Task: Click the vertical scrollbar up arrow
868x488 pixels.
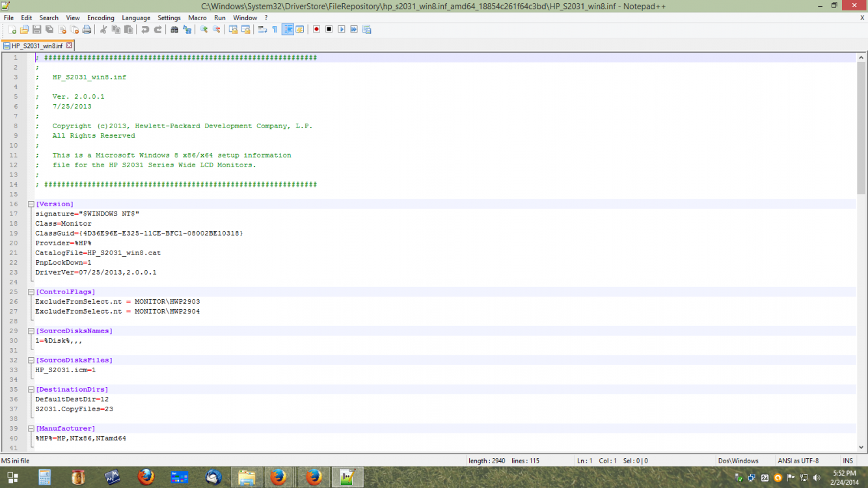Action: (x=861, y=57)
